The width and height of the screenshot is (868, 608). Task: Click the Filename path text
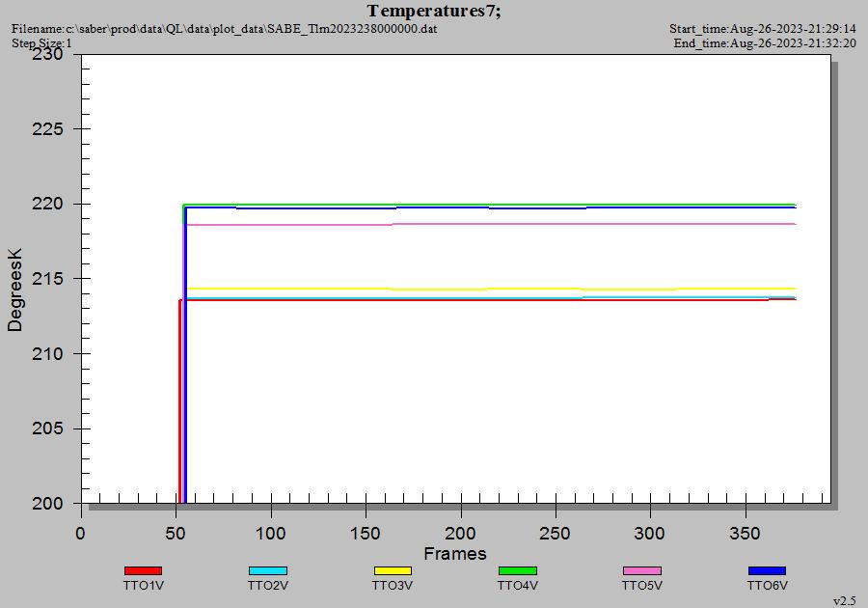(x=224, y=29)
